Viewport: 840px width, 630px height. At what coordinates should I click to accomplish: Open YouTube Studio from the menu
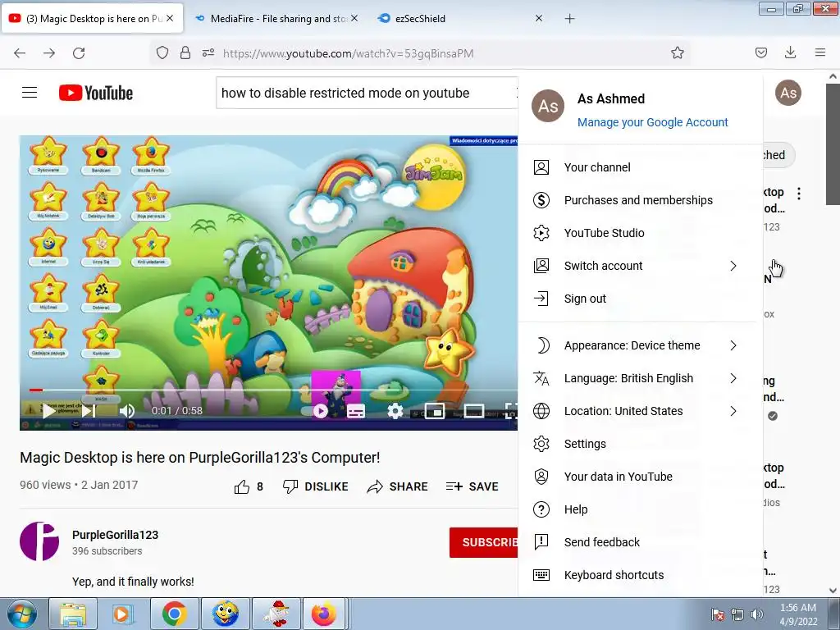[x=641, y=233]
